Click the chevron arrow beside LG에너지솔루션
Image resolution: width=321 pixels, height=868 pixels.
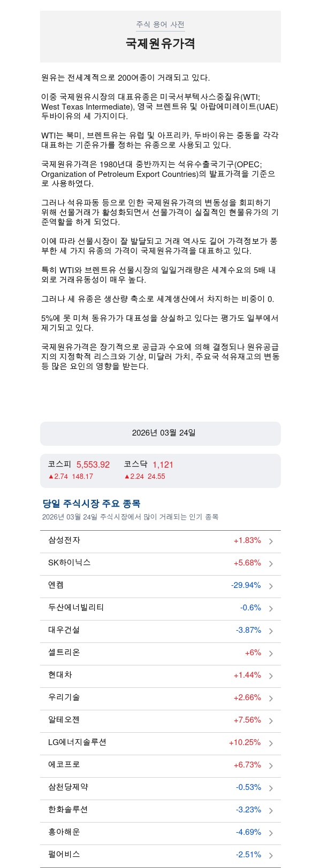pos(271,743)
